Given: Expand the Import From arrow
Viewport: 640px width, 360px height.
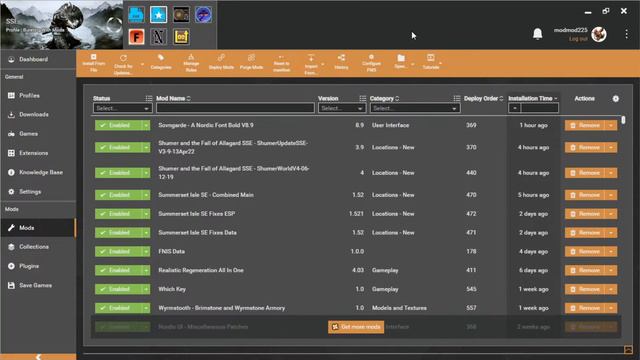Looking at the screenshot, I should coord(323,64).
